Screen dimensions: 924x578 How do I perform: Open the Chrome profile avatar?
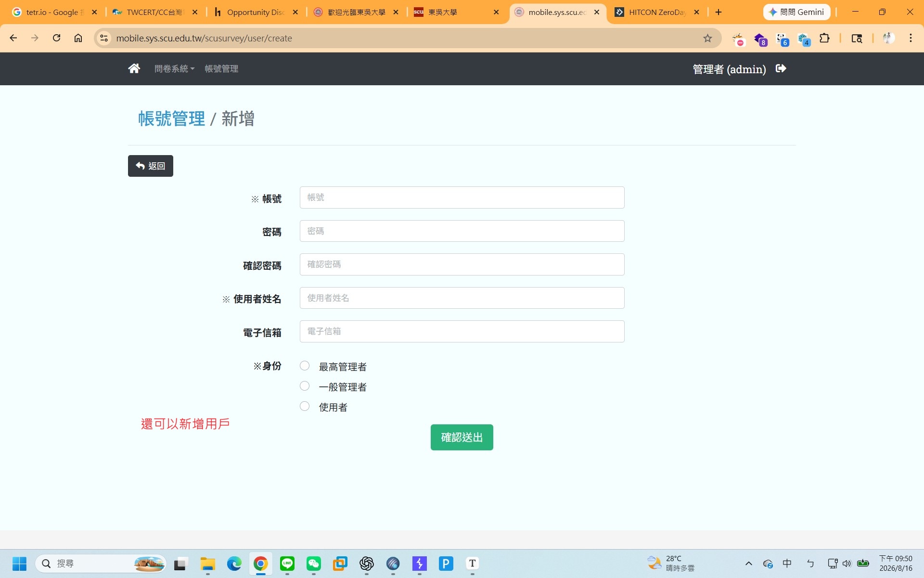pos(888,38)
